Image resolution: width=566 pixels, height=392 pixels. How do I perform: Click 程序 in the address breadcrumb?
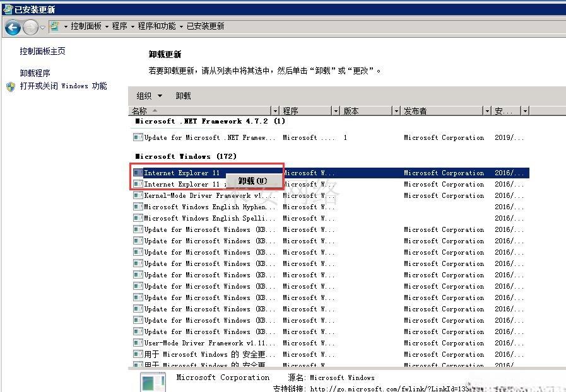119,26
